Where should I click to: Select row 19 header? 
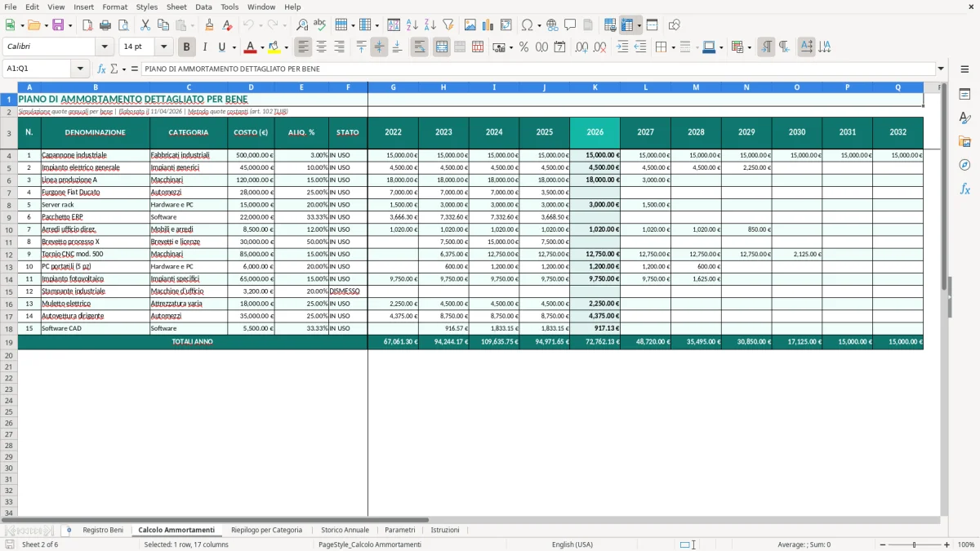(9, 343)
